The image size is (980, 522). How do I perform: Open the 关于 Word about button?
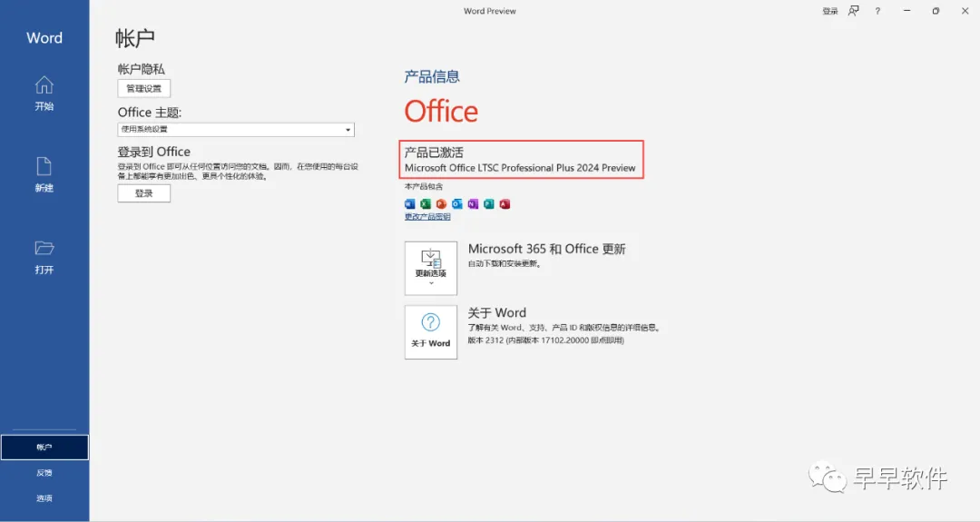(x=431, y=332)
